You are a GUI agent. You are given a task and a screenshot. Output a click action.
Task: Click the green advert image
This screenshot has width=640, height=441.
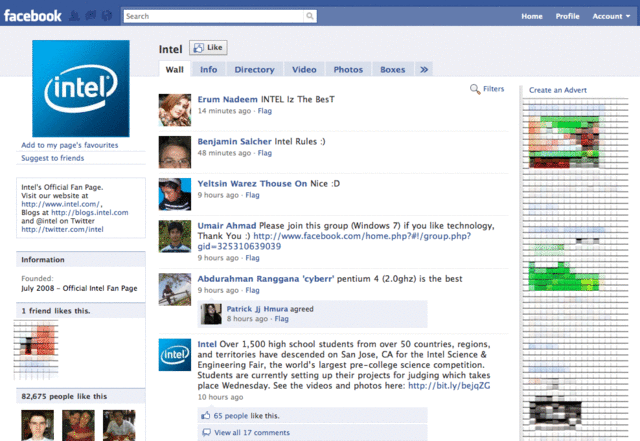click(x=565, y=276)
